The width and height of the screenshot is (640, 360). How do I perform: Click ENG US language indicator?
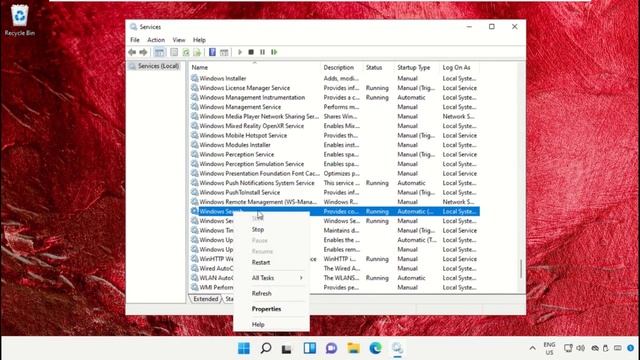(x=549, y=349)
